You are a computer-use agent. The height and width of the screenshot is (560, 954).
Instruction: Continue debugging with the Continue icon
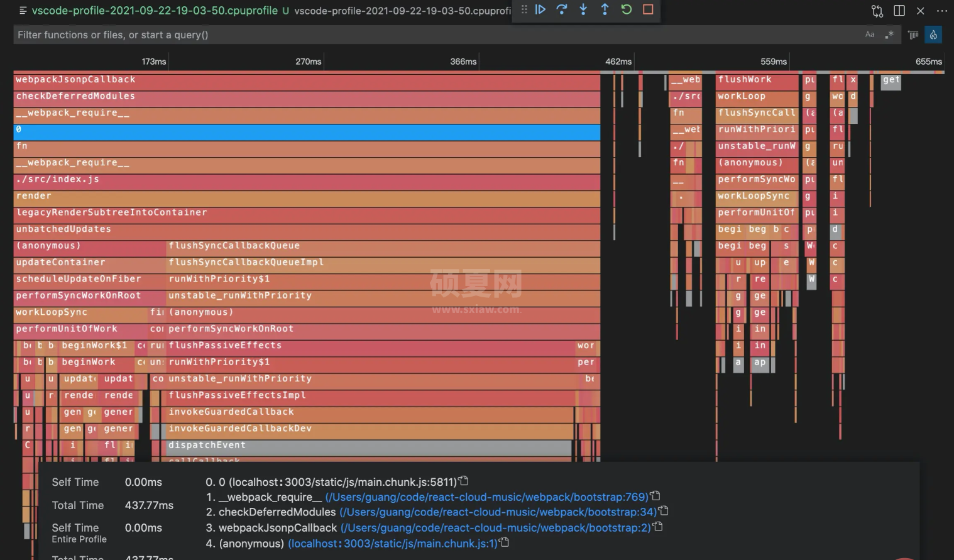pos(540,9)
